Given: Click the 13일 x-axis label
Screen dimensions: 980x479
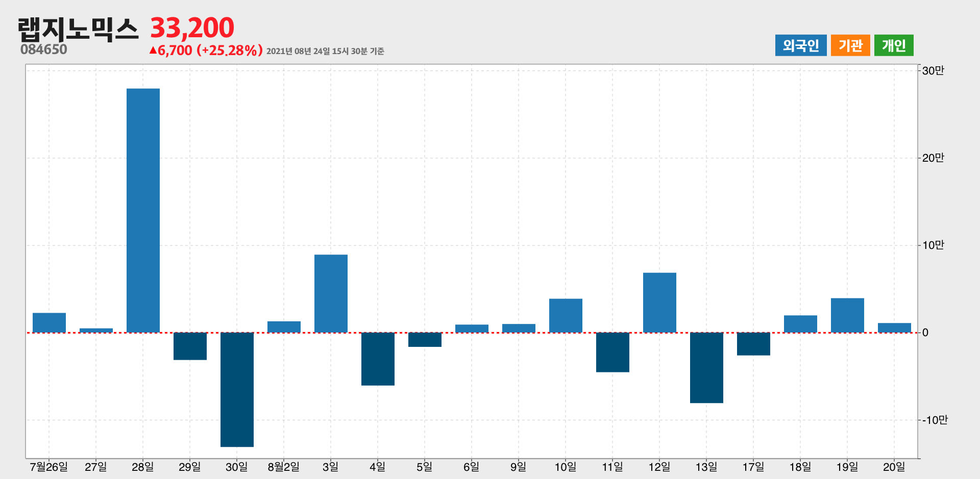Looking at the screenshot, I should pos(706,467).
